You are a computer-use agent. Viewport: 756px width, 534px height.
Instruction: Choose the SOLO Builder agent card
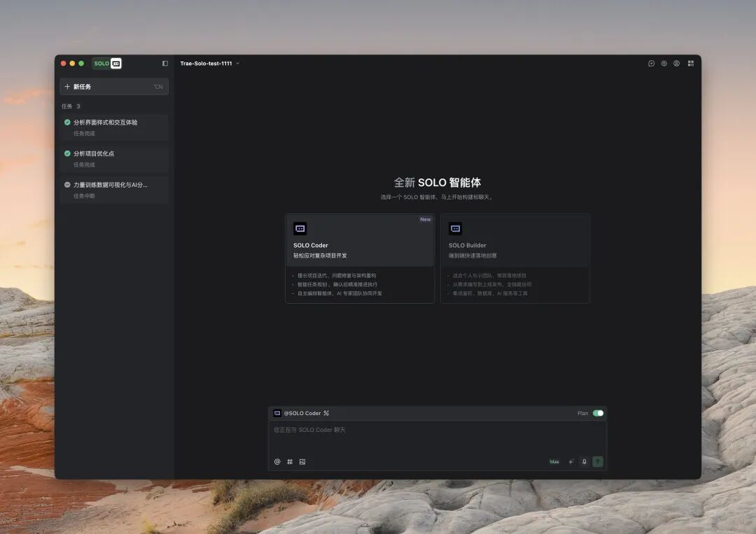click(514, 258)
